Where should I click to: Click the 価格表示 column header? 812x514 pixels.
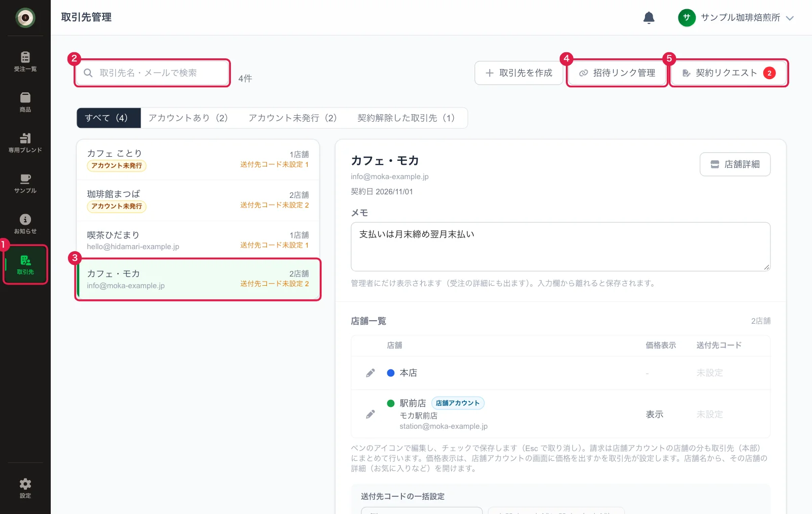(661, 345)
